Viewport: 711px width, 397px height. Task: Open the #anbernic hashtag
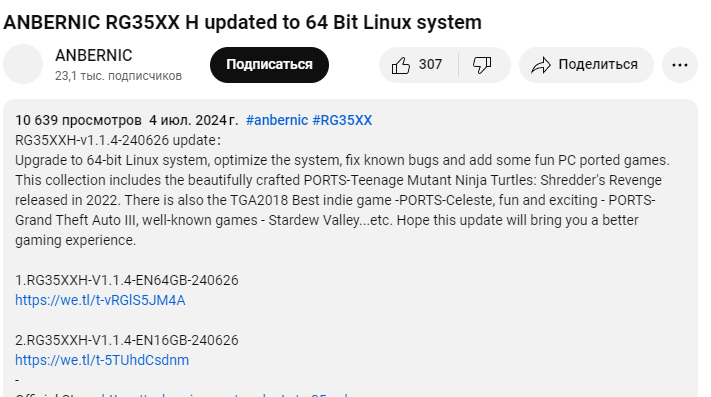pyautogui.click(x=277, y=120)
